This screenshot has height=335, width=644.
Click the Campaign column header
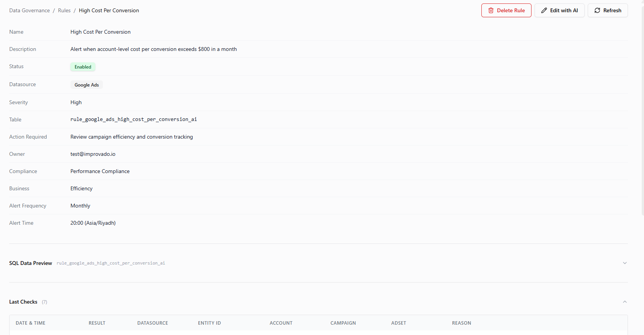tap(343, 323)
